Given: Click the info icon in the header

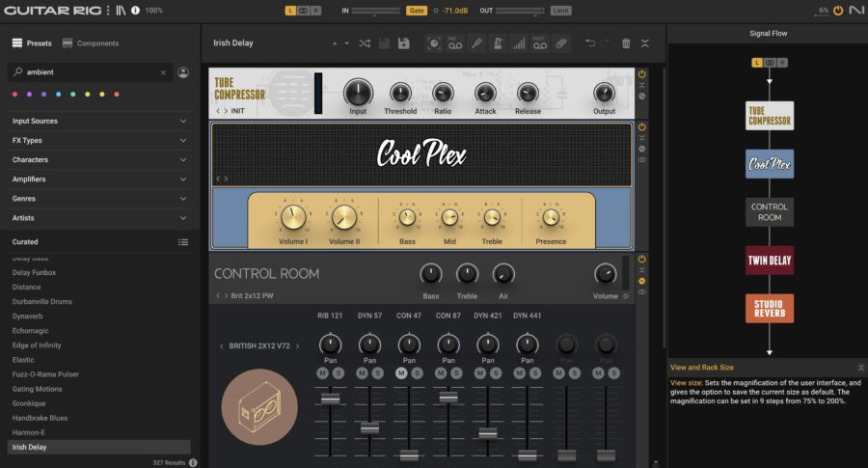Looking at the screenshot, I should pyautogui.click(x=136, y=11).
